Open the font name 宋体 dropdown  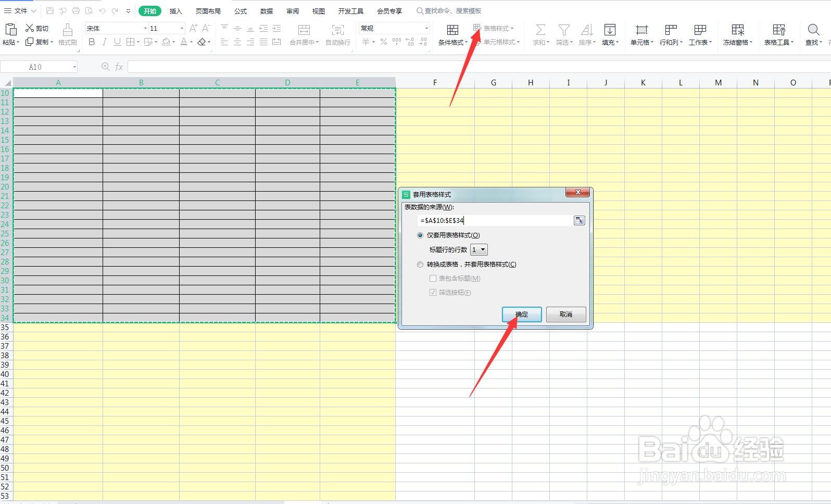click(x=145, y=28)
